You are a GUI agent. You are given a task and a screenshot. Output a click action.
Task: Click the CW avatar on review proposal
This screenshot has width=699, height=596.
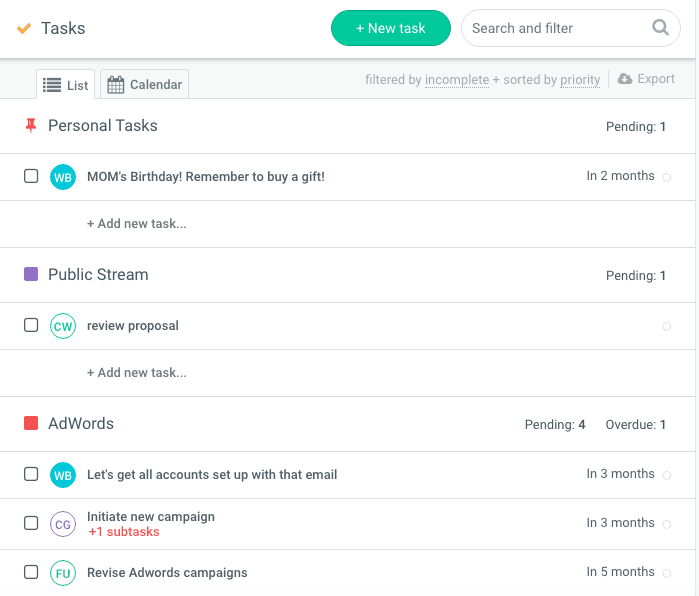(x=63, y=326)
